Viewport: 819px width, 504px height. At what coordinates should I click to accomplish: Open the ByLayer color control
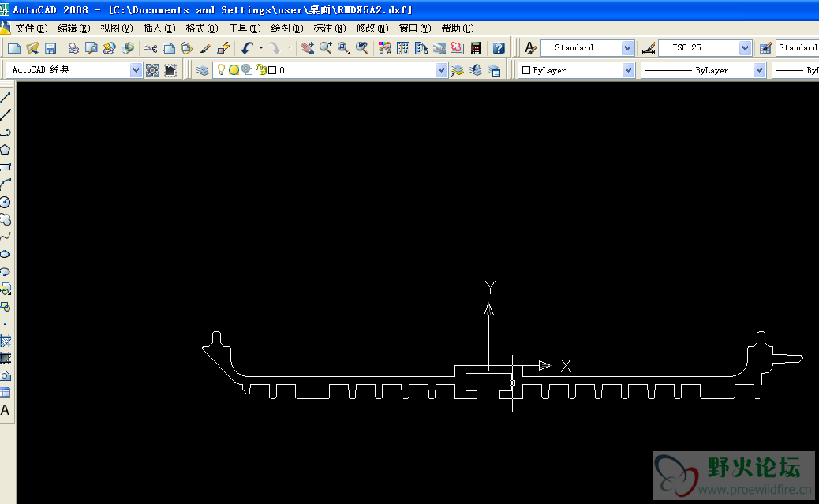pyautogui.click(x=576, y=70)
